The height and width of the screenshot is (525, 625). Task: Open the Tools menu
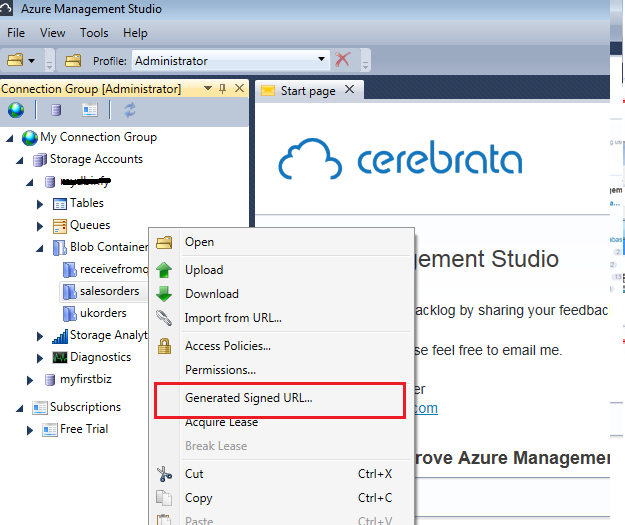pos(94,33)
